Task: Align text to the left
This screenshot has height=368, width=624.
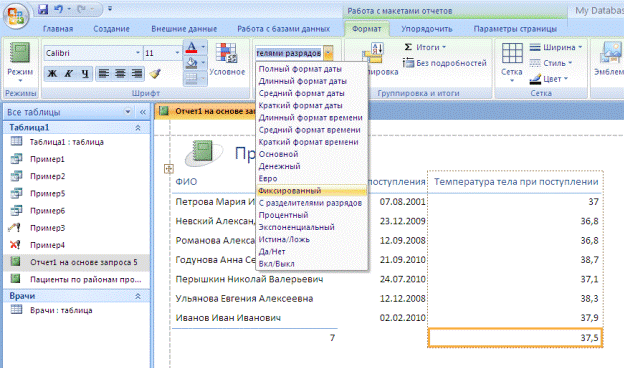Action: pyautogui.click(x=103, y=74)
